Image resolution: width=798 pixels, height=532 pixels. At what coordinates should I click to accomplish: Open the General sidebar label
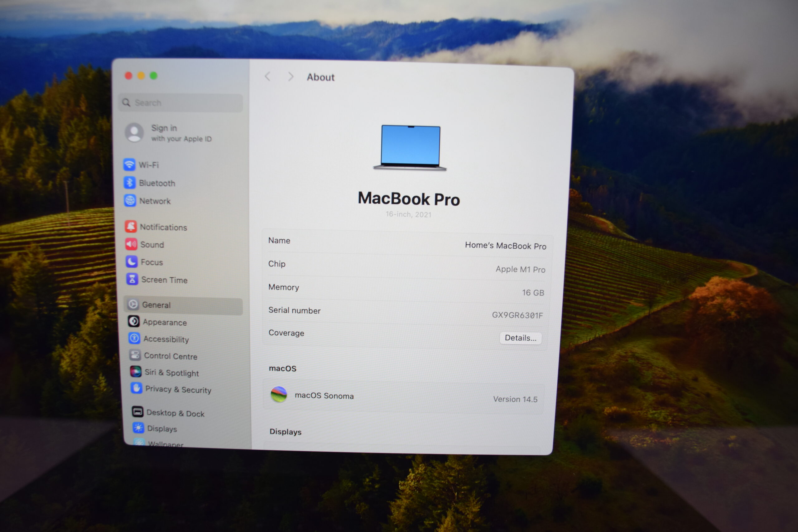(x=156, y=305)
